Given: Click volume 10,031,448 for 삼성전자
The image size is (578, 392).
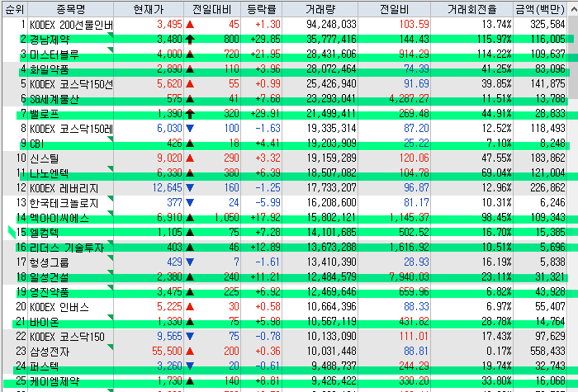Looking at the screenshot, I should [x=331, y=351].
